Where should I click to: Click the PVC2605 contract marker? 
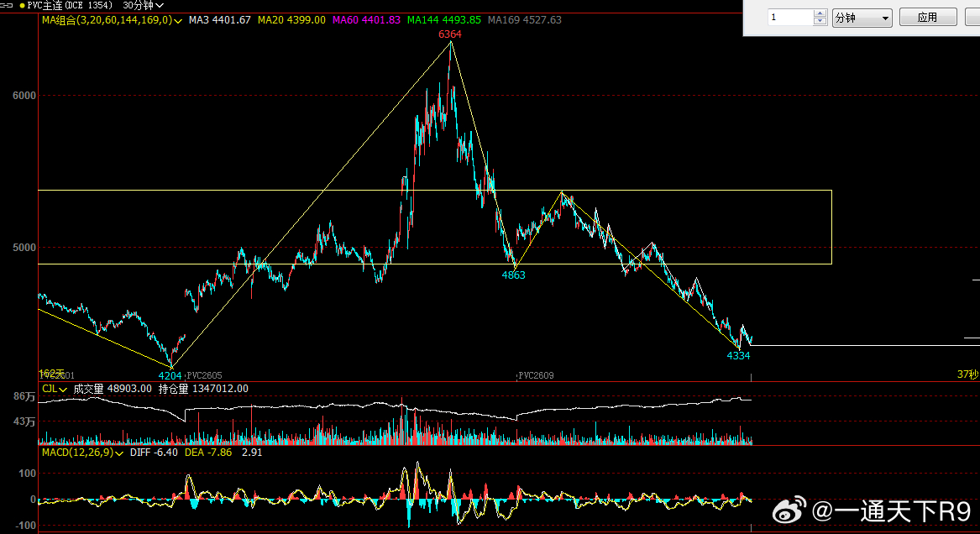[204, 376]
